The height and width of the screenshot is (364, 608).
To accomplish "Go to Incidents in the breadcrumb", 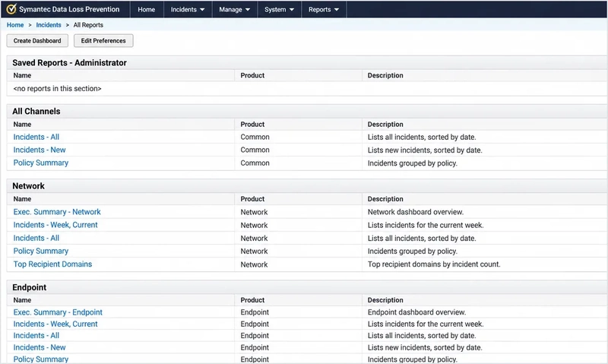I will coord(49,25).
